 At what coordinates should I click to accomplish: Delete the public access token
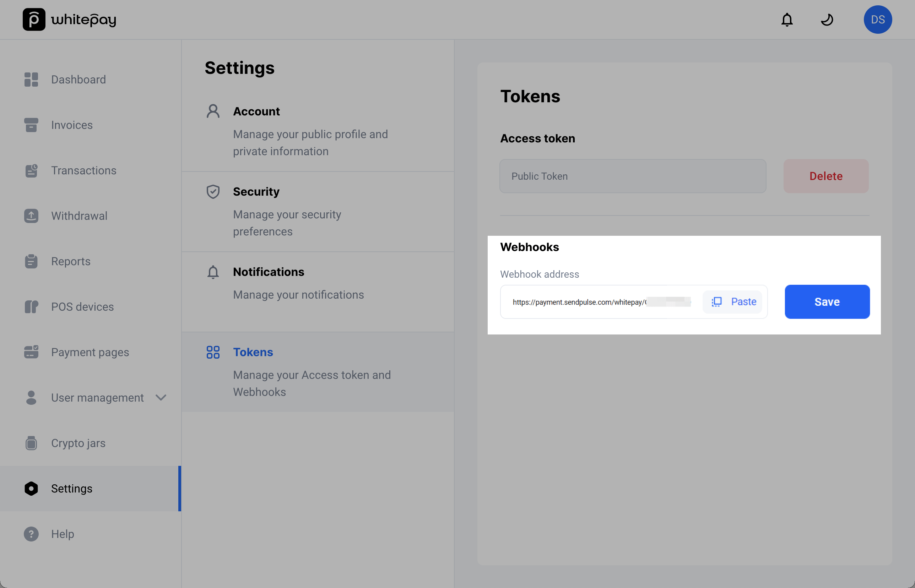[x=825, y=176]
